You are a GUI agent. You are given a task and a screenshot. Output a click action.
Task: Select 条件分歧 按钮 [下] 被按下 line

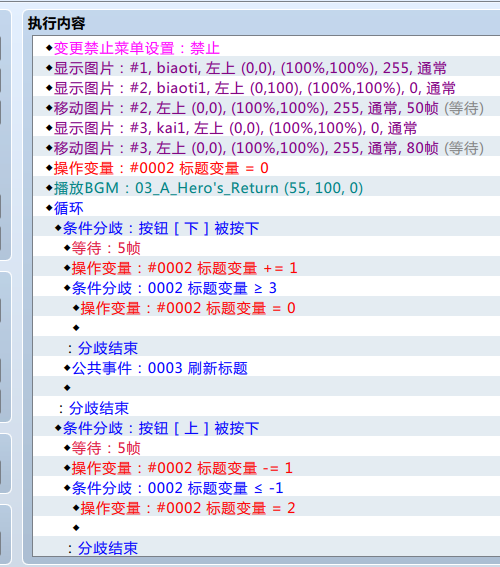click(266, 228)
